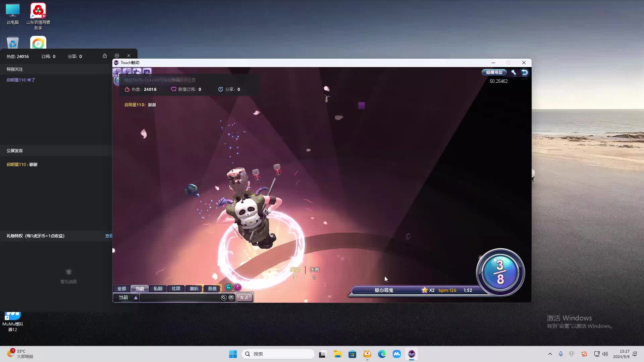This screenshot has height=362, width=644.
Task: Click the gear settings icon in helper panel
Action: [117, 56]
